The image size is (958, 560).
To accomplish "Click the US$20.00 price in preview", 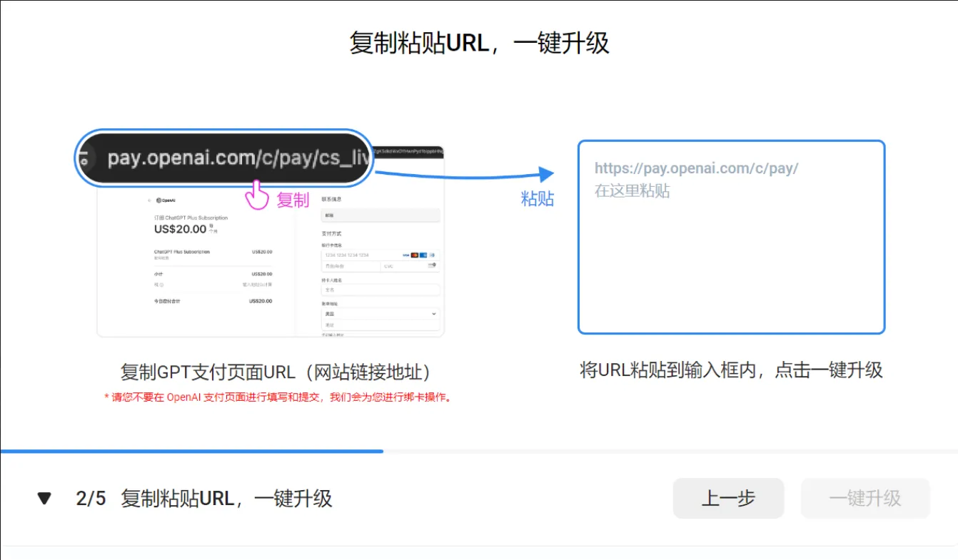I will click(x=180, y=229).
